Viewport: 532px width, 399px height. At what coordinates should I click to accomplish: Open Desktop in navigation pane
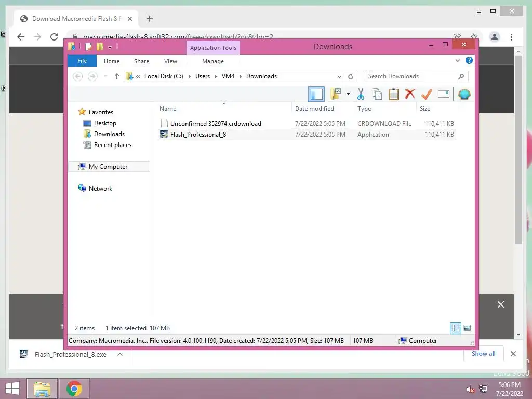pyautogui.click(x=105, y=123)
